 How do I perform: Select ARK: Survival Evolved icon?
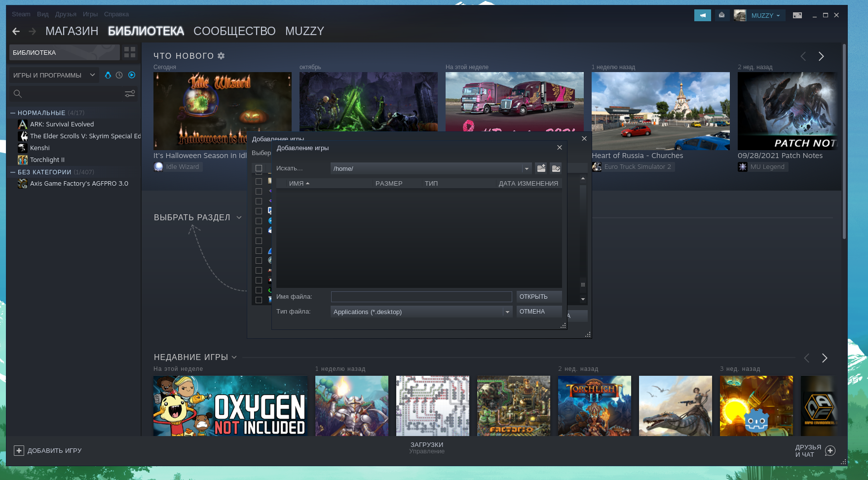[x=23, y=124]
